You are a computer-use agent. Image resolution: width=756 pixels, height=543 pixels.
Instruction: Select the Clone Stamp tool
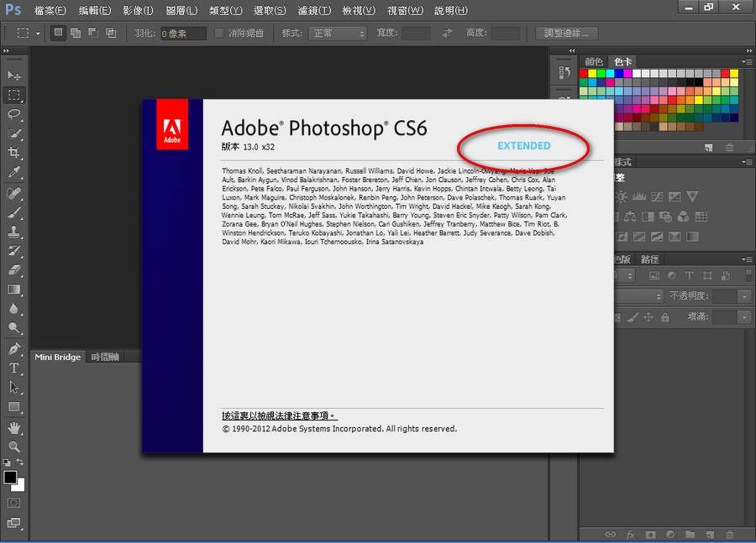14,232
